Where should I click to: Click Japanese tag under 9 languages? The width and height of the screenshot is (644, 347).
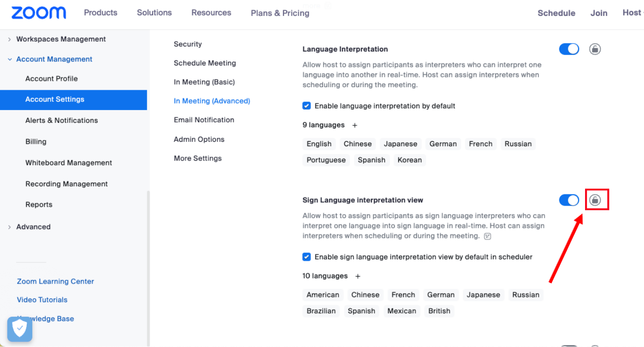[401, 144]
